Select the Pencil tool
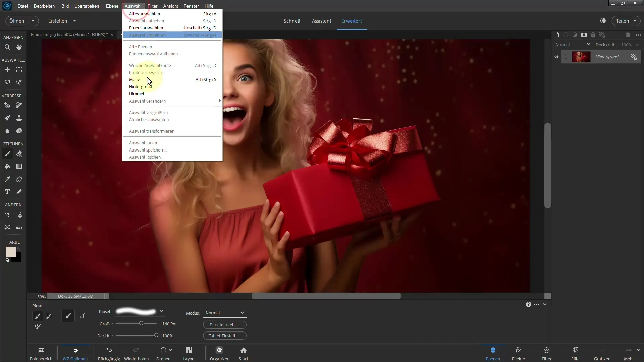The width and height of the screenshot is (644, 362). 19,192
